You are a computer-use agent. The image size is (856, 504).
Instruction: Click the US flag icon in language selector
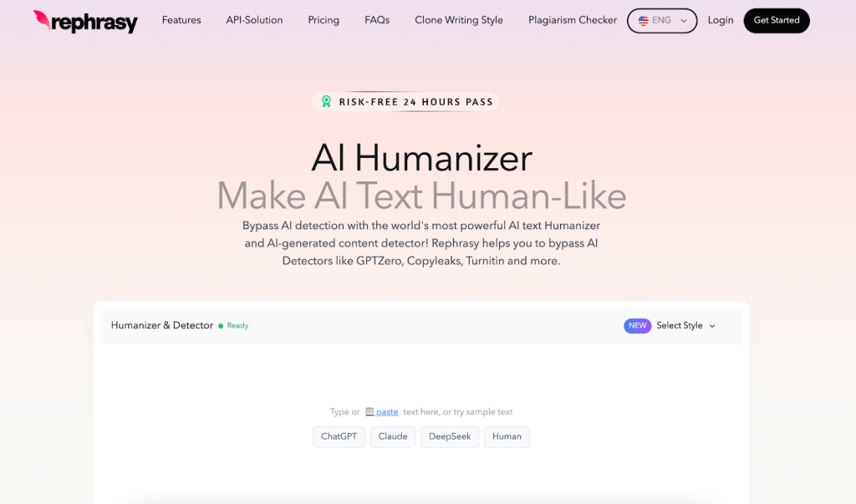point(643,20)
